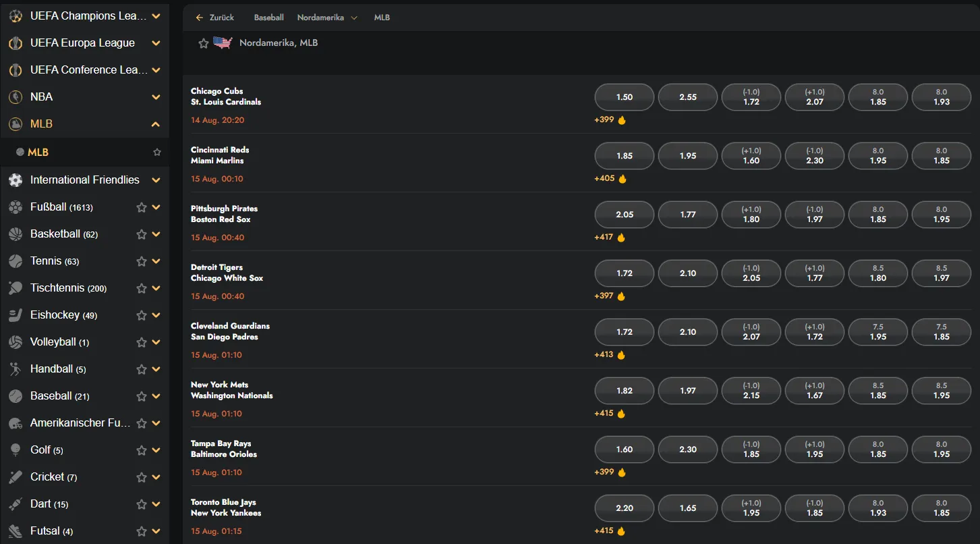Image resolution: width=980 pixels, height=544 pixels.
Task: Select 1.50 odds for Chicago Cubs
Action: click(625, 97)
